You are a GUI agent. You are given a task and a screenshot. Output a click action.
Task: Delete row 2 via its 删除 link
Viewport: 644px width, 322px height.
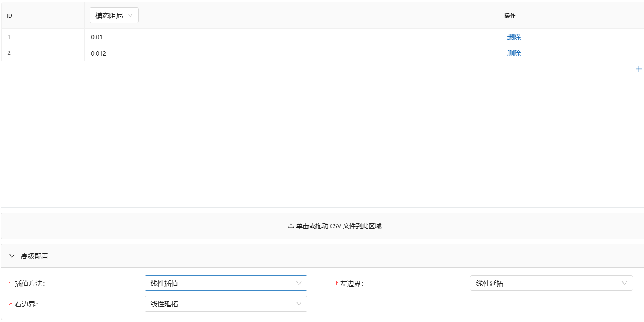514,53
